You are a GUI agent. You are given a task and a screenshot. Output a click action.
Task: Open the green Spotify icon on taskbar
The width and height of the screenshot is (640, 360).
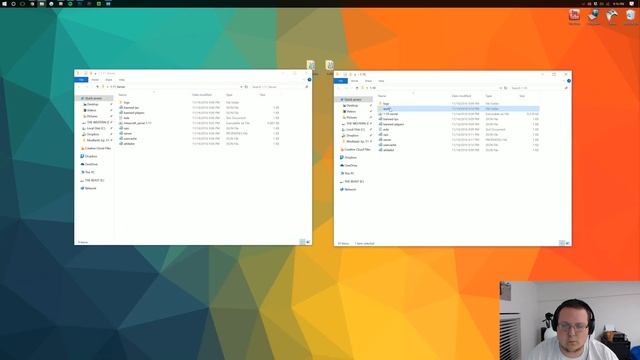pos(70,4)
